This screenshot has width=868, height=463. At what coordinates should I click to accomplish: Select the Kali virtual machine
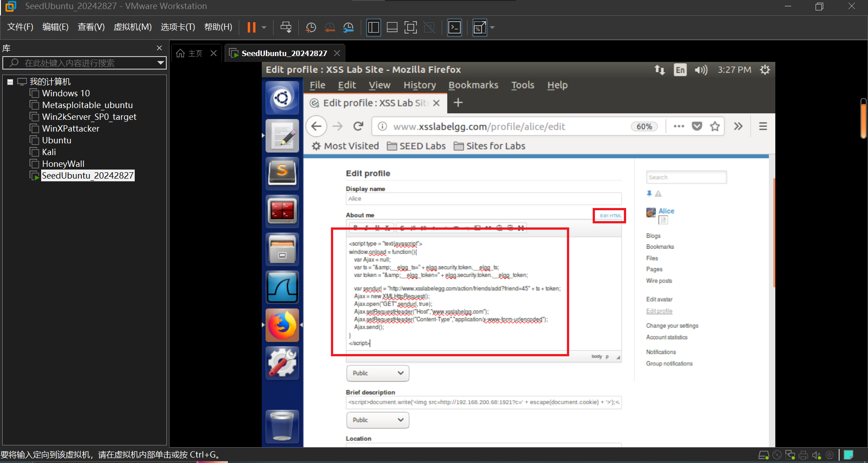[49, 152]
